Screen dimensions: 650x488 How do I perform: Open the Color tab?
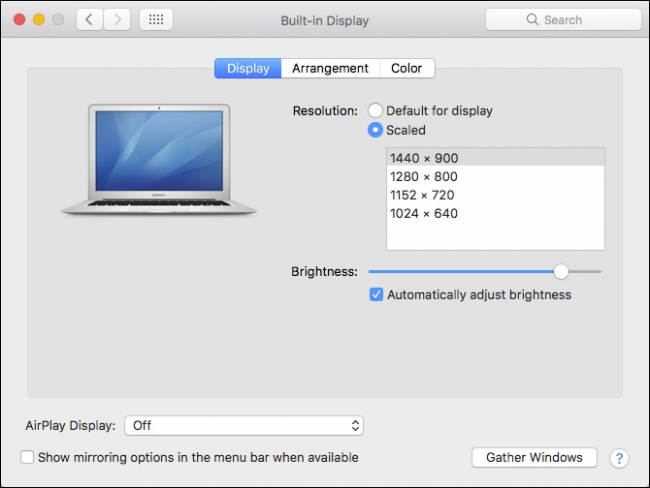[407, 68]
